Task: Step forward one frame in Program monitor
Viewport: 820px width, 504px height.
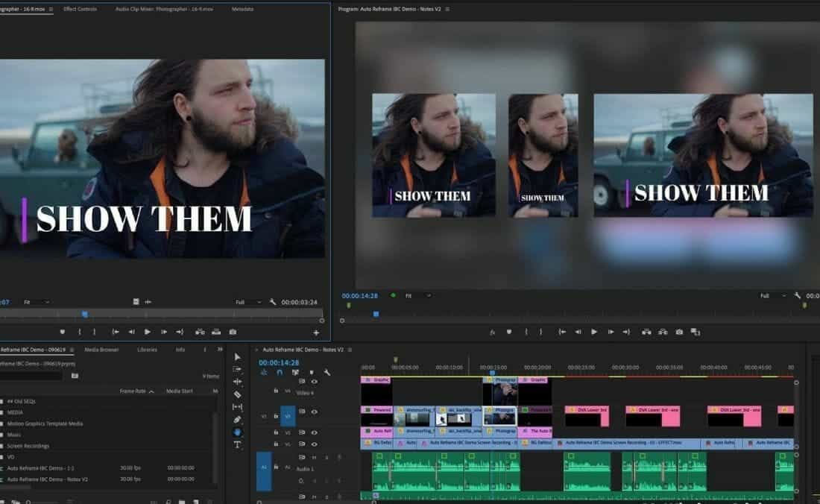Action: [x=611, y=332]
